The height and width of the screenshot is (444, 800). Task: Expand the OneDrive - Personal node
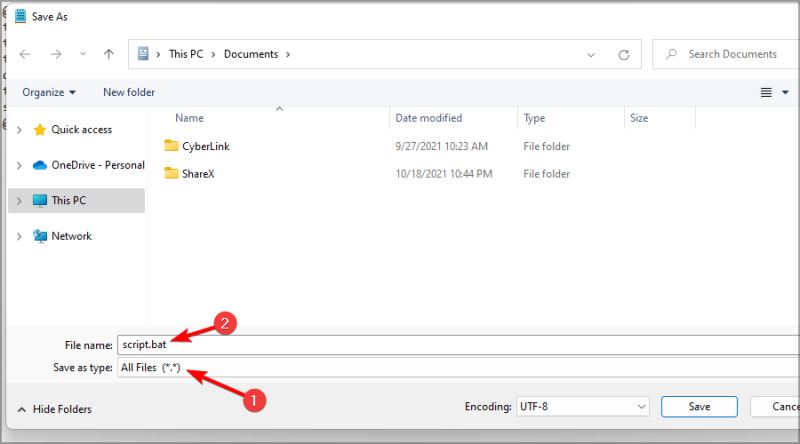point(19,165)
